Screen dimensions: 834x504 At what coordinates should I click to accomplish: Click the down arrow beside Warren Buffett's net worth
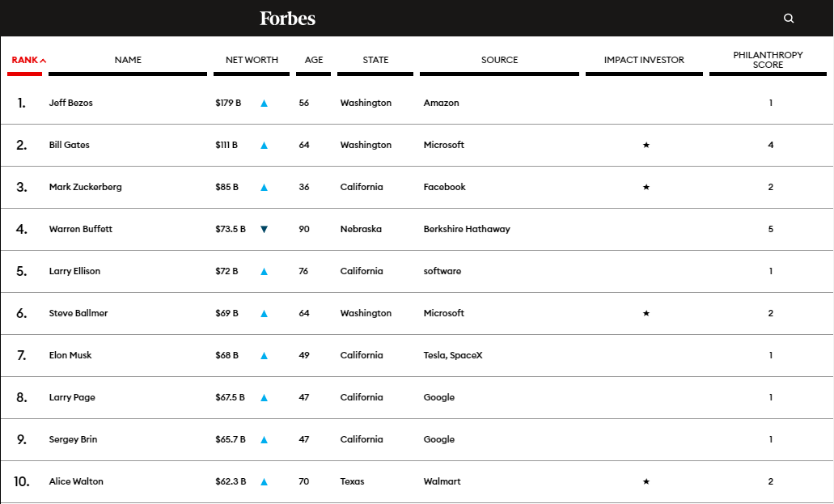click(264, 230)
